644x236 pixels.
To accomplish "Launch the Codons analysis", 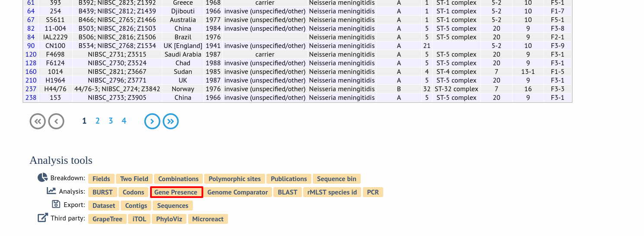I will click(x=133, y=192).
